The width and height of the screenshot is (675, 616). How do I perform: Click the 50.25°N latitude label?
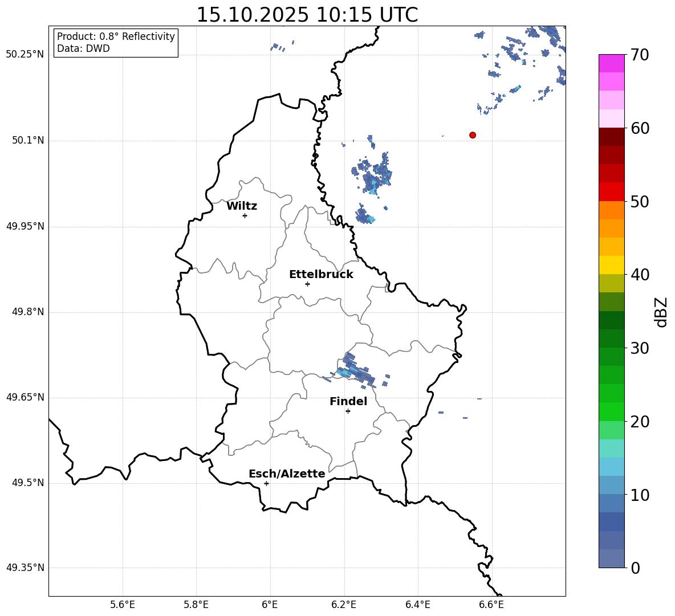pos(25,55)
